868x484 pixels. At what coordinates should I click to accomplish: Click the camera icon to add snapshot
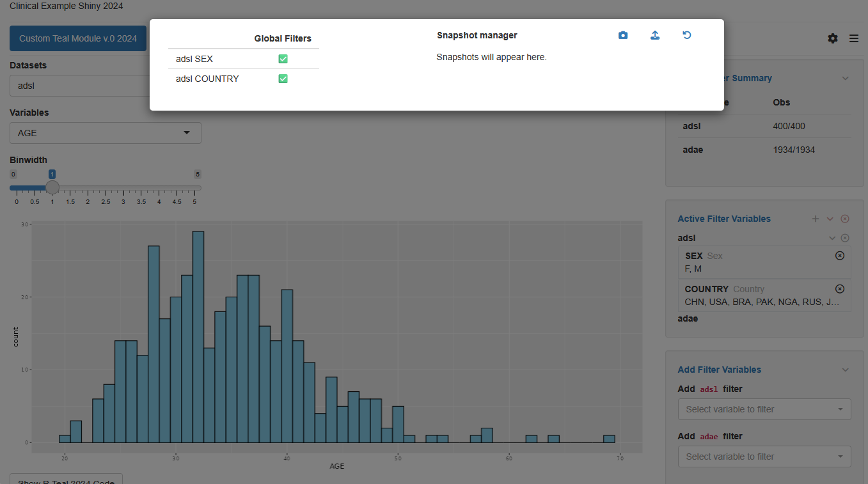pos(623,35)
